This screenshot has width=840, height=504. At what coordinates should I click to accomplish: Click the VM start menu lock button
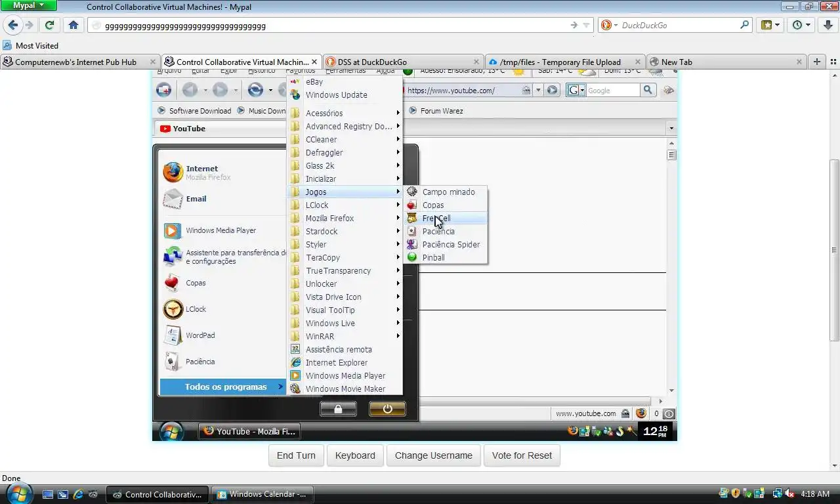[338, 409]
